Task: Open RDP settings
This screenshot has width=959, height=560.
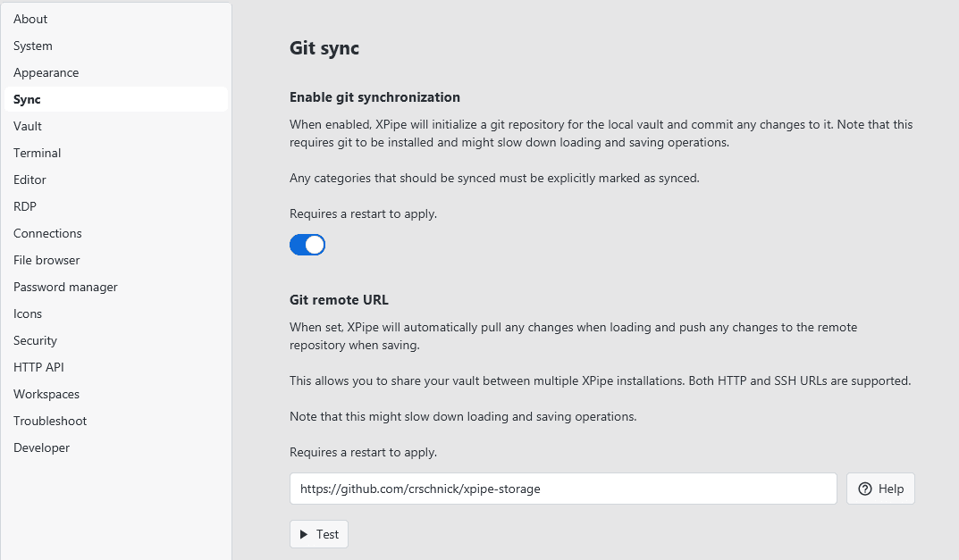Action: (25, 206)
